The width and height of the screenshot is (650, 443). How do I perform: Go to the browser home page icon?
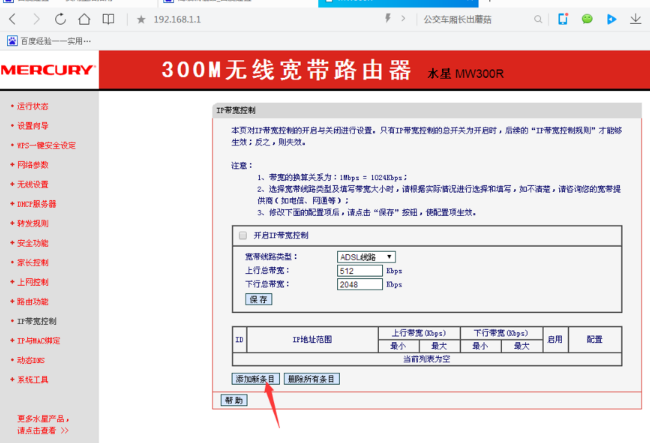[x=85, y=19]
